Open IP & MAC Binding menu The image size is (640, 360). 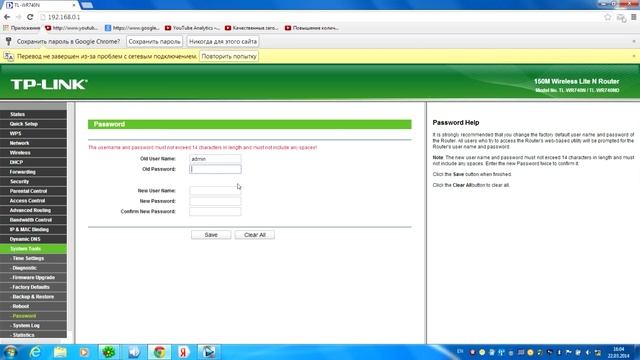pos(33,229)
